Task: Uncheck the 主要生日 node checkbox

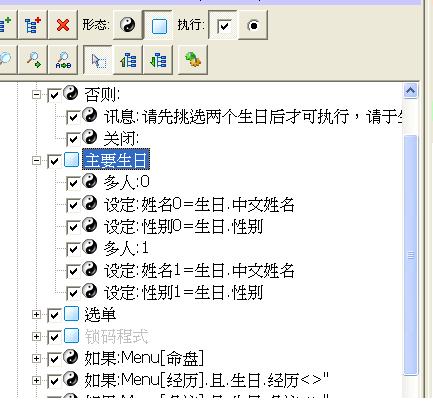Action: click(54, 161)
